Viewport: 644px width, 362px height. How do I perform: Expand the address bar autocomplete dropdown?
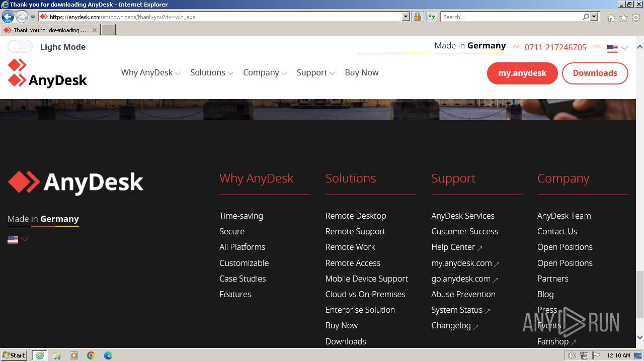(x=406, y=17)
